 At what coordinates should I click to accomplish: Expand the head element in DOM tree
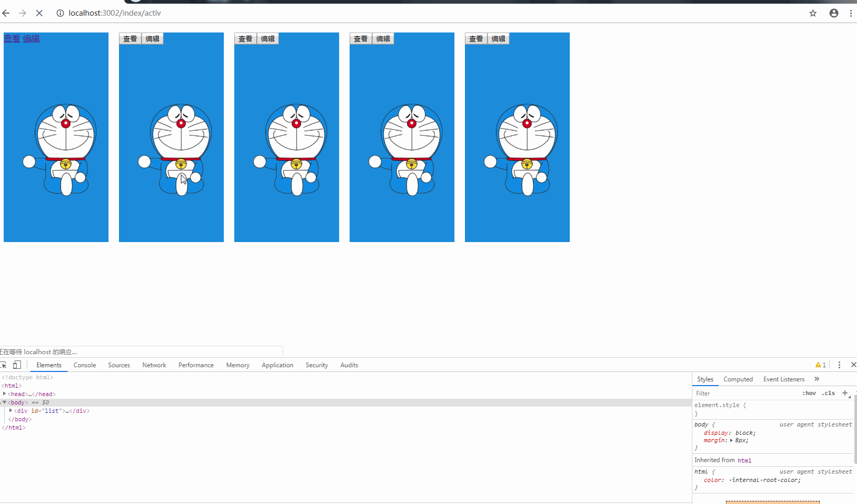point(5,394)
